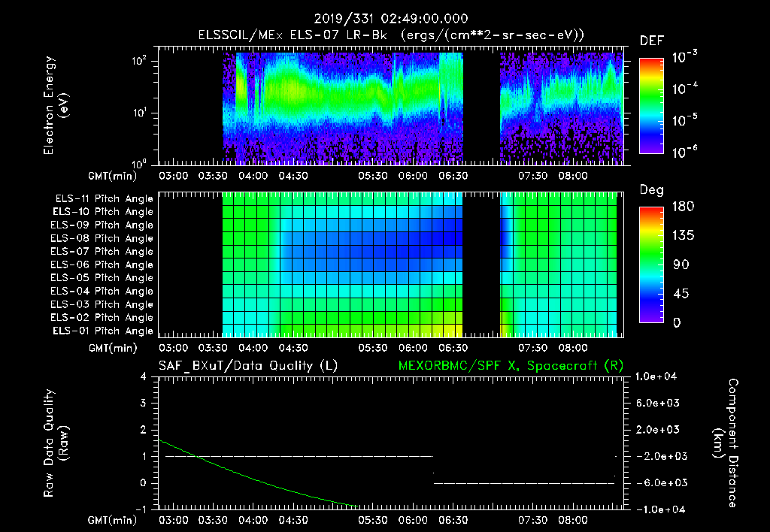Click 07:30 tick under the energy spectrogram
This screenshot has width=770, height=532.
pyautogui.click(x=533, y=176)
